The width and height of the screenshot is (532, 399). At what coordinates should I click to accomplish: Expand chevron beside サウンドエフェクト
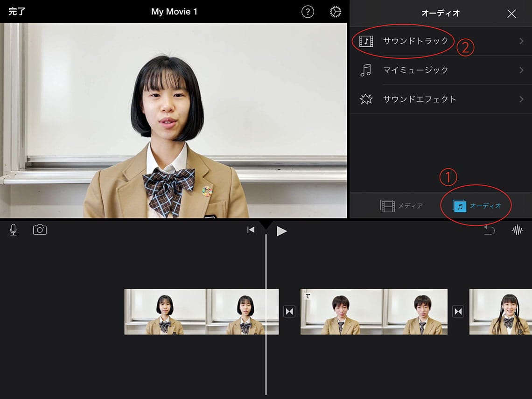[521, 99]
